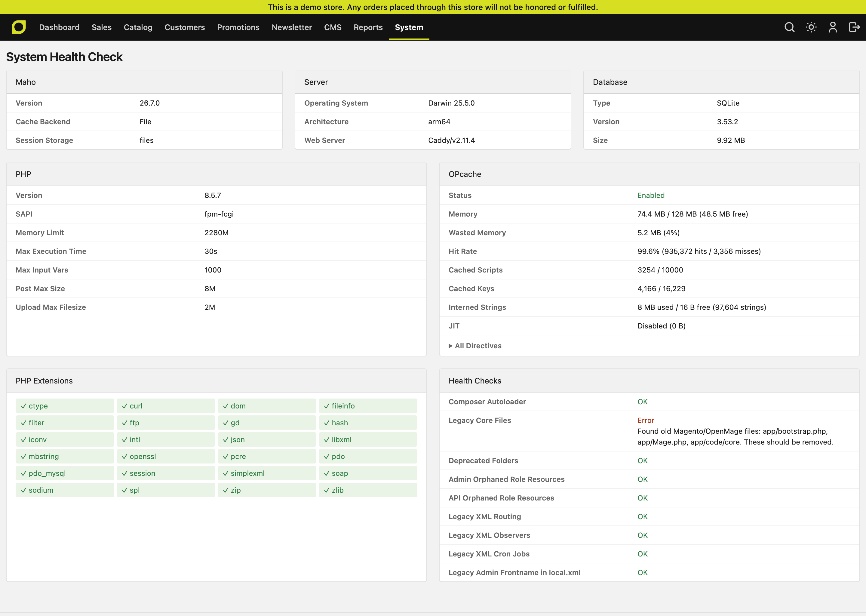The image size is (866, 616).
Task: Click the curl extension badge
Action: click(x=166, y=406)
